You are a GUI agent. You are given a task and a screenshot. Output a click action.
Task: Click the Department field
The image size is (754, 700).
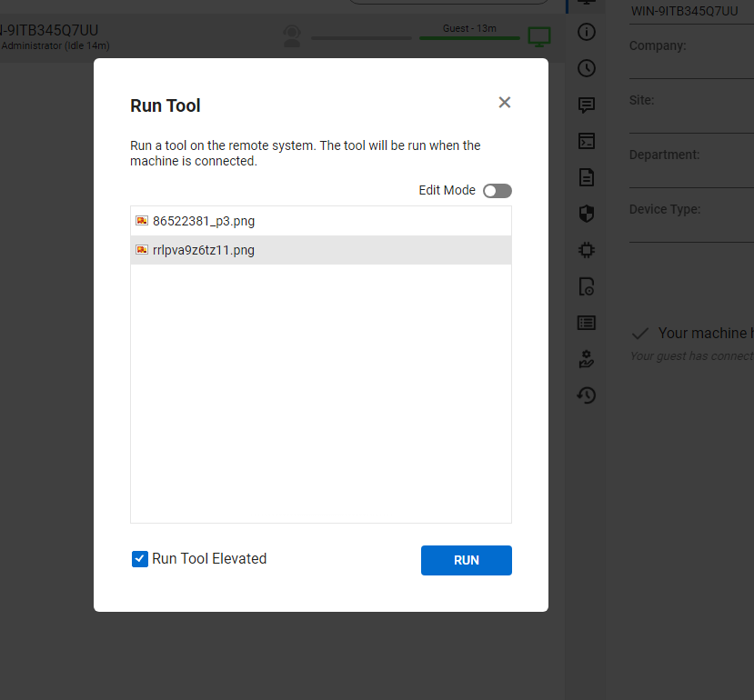pyautogui.click(x=691, y=171)
